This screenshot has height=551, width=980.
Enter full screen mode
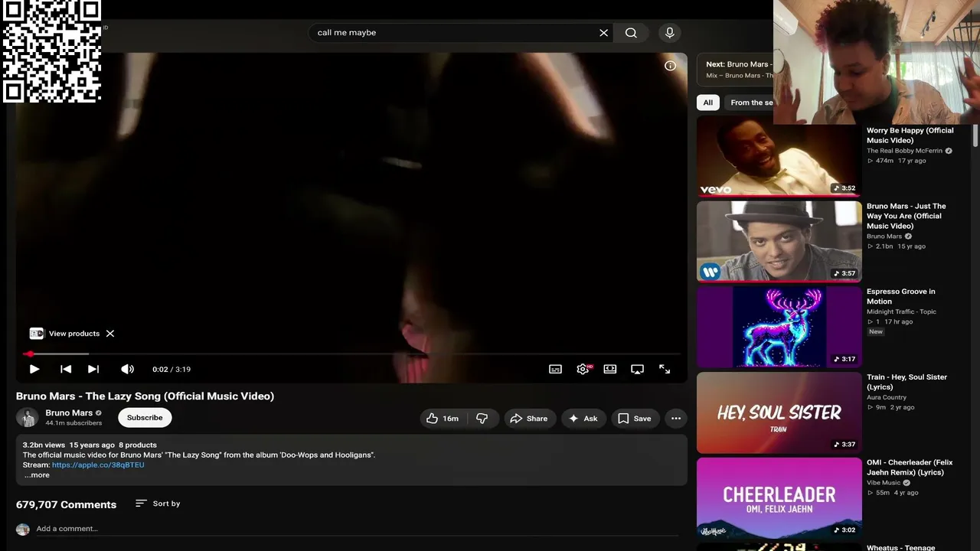coord(665,369)
